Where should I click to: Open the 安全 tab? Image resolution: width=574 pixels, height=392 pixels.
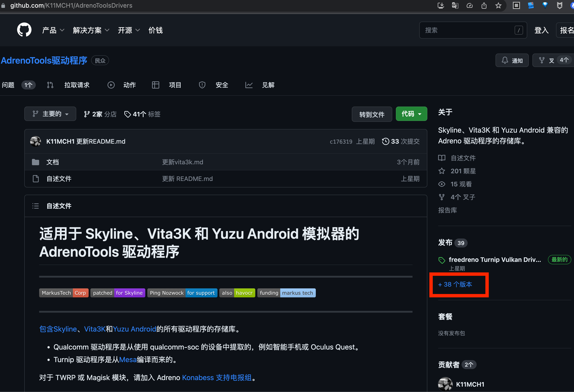pos(221,85)
